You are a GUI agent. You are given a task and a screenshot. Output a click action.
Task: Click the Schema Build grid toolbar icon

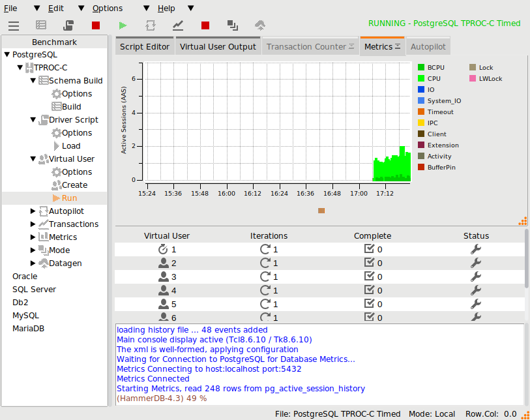(x=41, y=25)
